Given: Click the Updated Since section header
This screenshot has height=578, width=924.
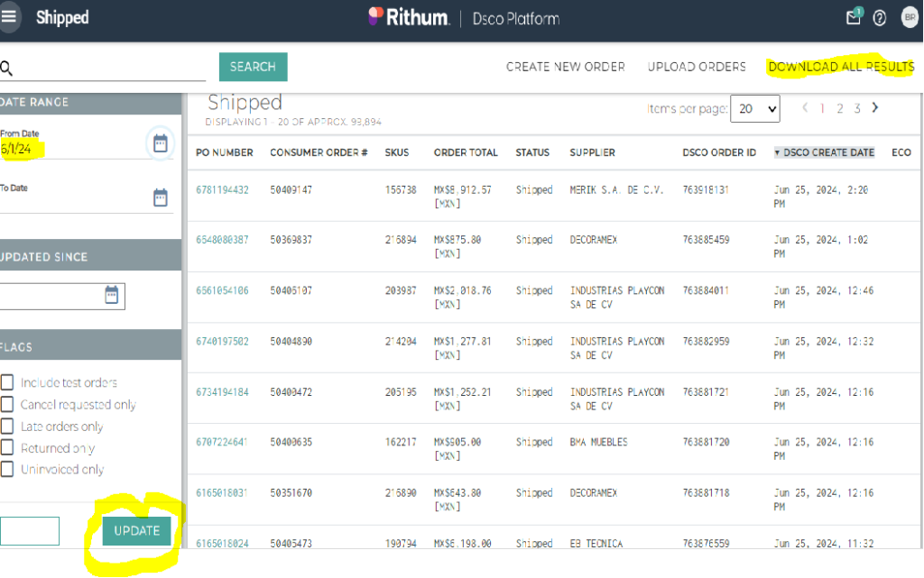Looking at the screenshot, I should tap(91, 255).
